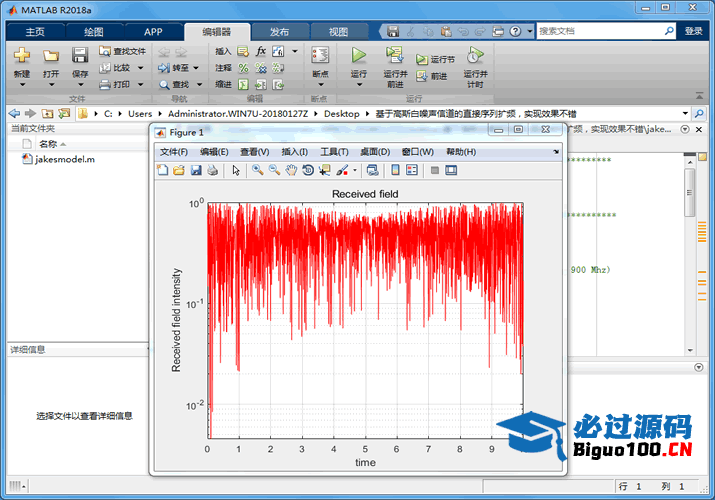715x500 pixels.
Task: Click the 登录 (Sign In) button
Action: tap(693, 31)
